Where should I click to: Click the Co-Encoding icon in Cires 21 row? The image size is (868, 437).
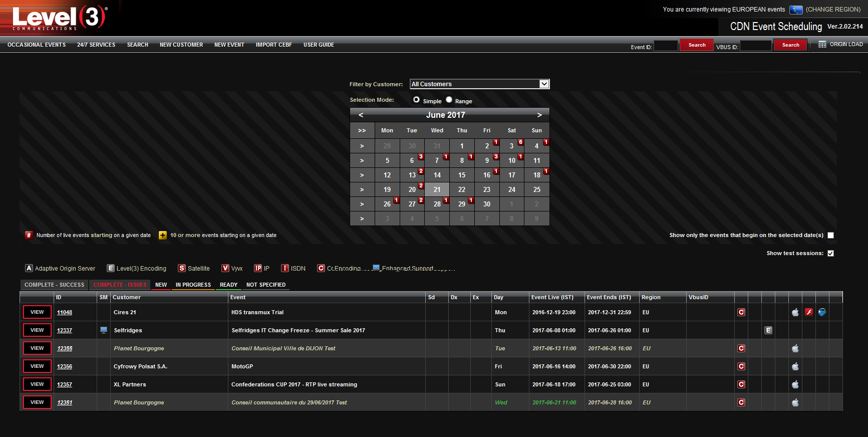741,312
